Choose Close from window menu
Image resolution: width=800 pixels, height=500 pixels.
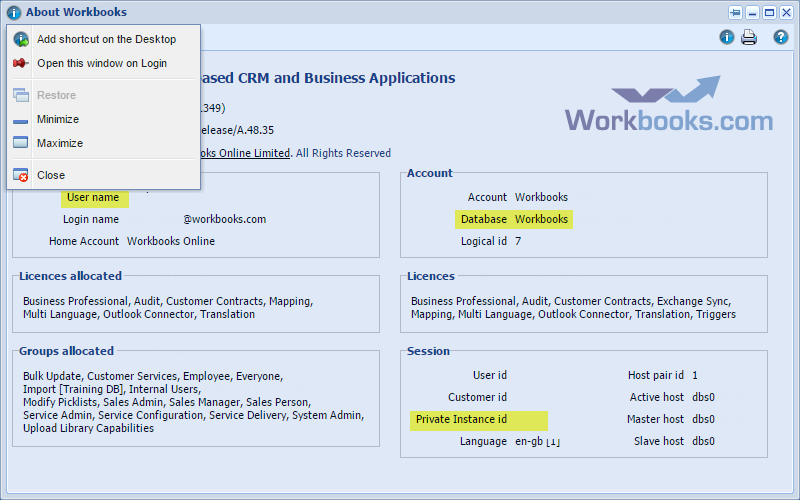(51, 175)
